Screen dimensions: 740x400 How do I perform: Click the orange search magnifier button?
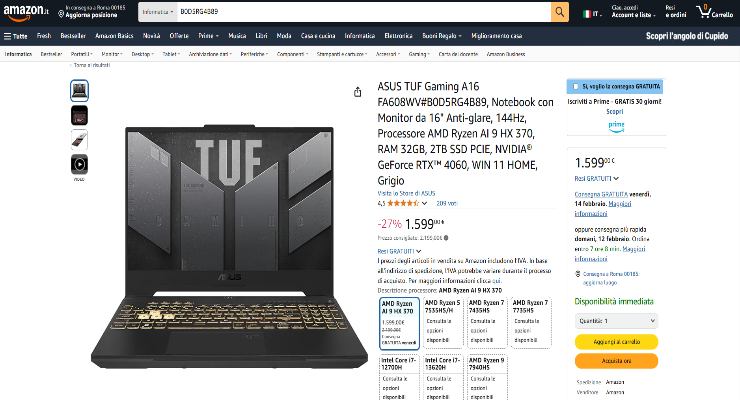[x=559, y=12]
